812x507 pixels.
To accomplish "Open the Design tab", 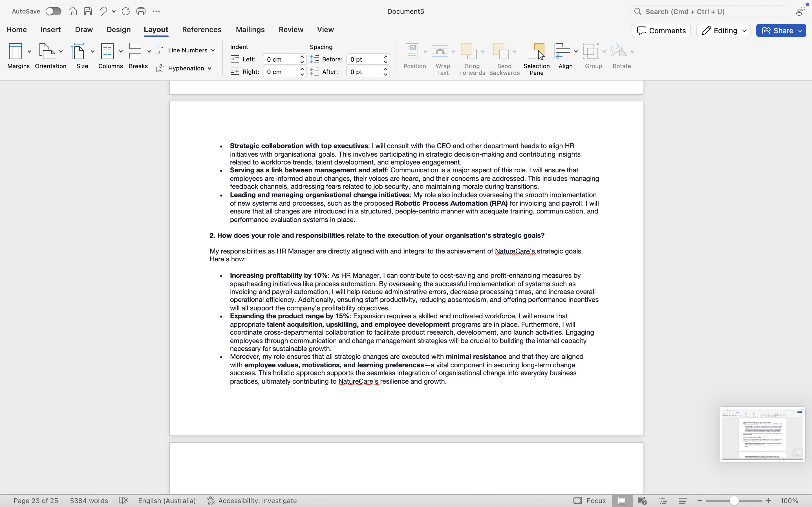I will click(118, 30).
